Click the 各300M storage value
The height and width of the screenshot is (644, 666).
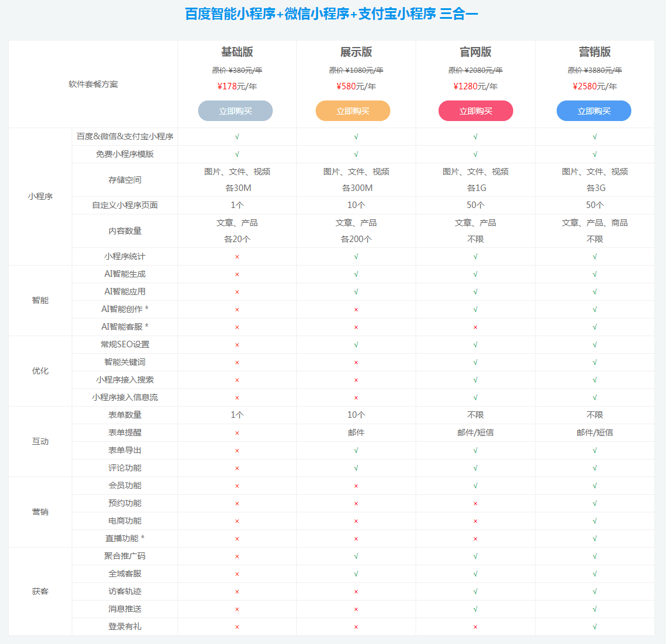click(x=357, y=187)
